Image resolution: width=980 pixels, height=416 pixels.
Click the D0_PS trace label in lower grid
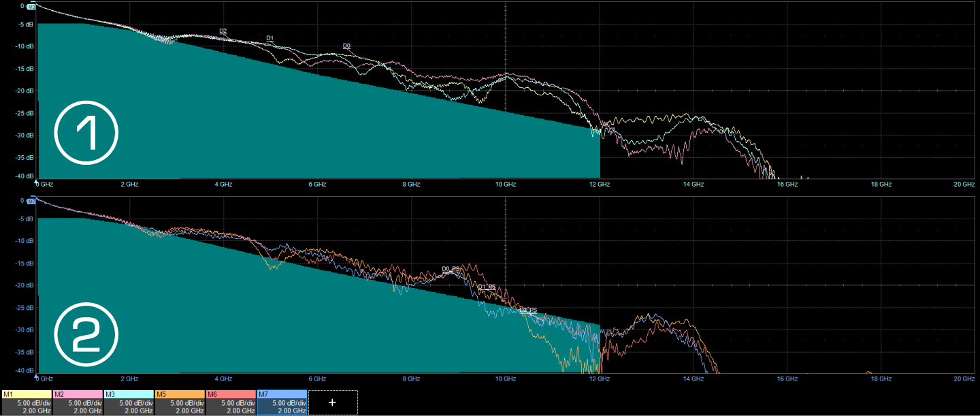click(x=451, y=269)
